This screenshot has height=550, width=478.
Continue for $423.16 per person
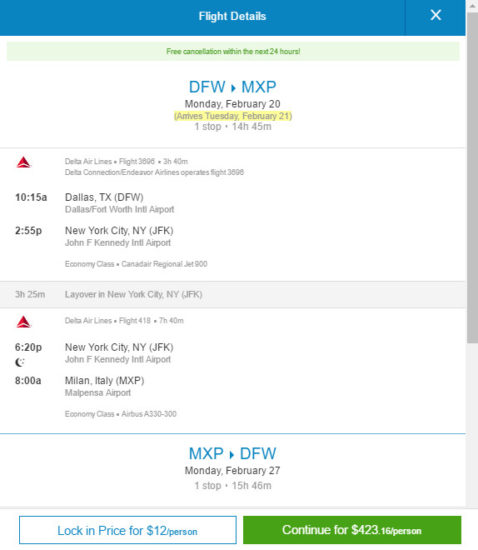point(352,530)
